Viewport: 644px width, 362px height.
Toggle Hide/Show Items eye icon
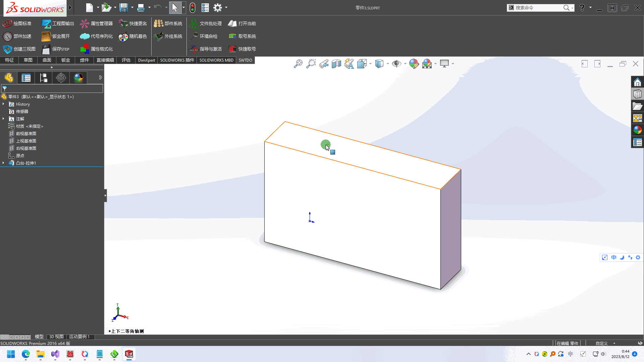coord(396,64)
